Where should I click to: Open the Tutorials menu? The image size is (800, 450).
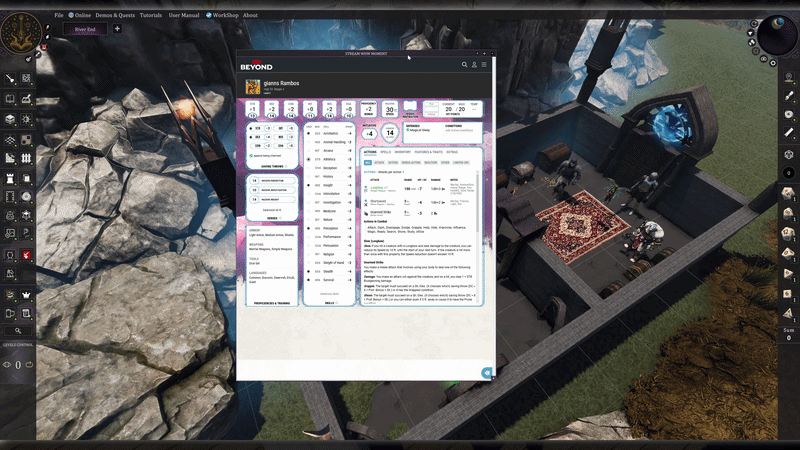pyautogui.click(x=151, y=15)
